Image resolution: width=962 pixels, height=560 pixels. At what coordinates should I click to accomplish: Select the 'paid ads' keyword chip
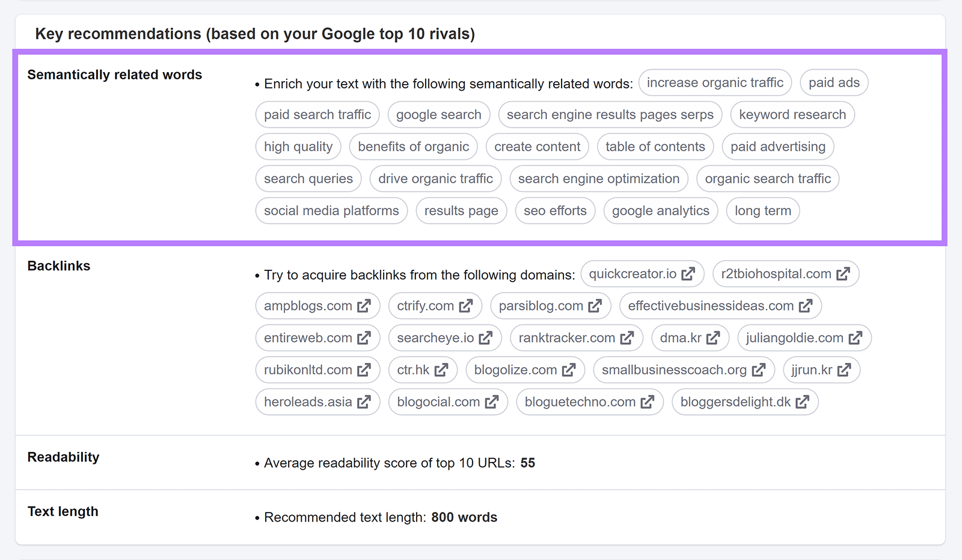(834, 82)
